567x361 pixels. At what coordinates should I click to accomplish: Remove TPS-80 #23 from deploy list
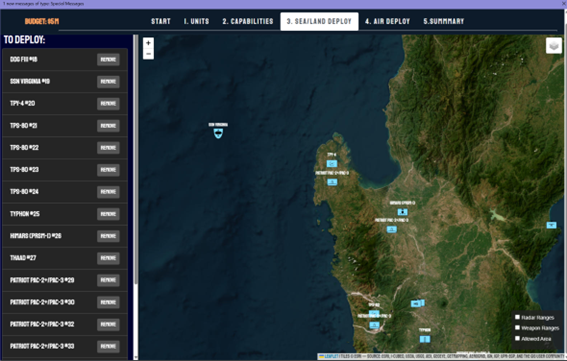(x=108, y=170)
